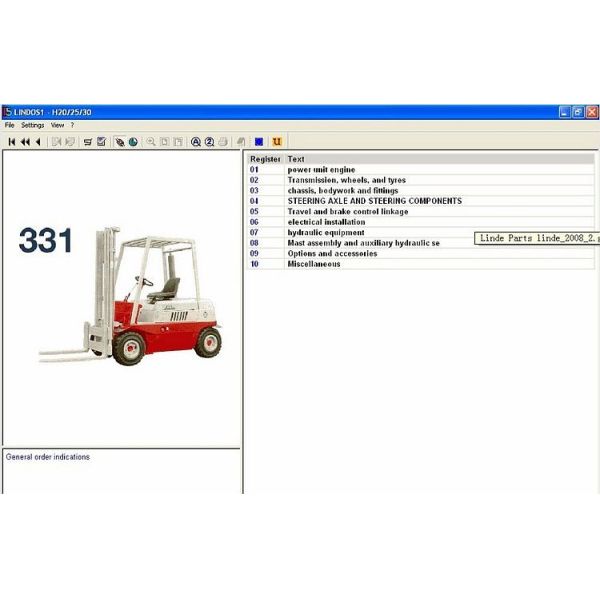
Task: Click the pie chart toolbar icon
Action: point(133,142)
